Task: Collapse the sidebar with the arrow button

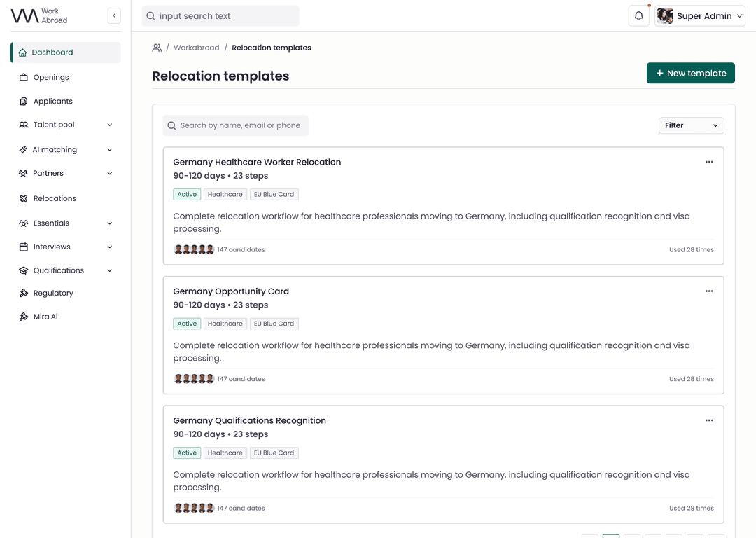Action: [114, 16]
